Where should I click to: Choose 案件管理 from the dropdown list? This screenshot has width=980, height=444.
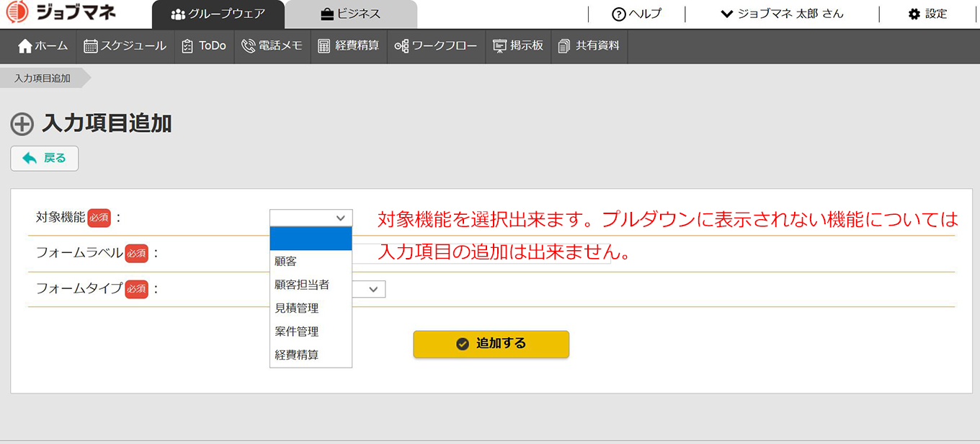pyautogui.click(x=311, y=332)
